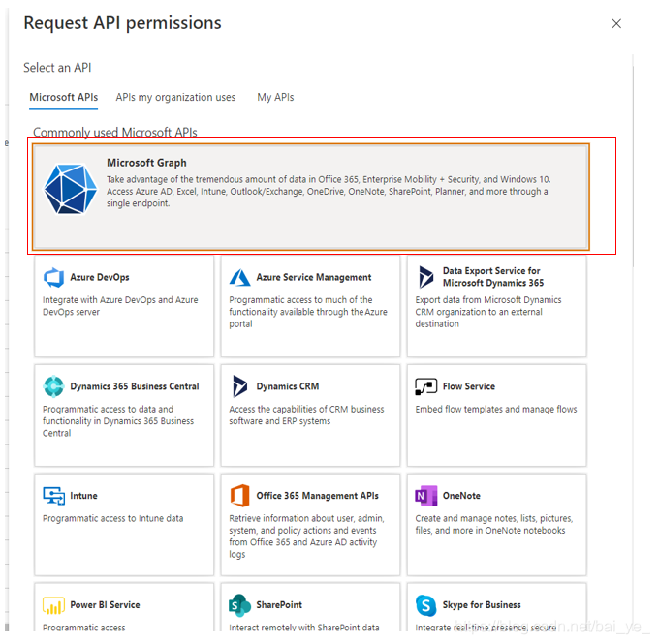Click 'Programmatic access to much of' description
Viewport: 659px width, 644px height.
[308, 312]
